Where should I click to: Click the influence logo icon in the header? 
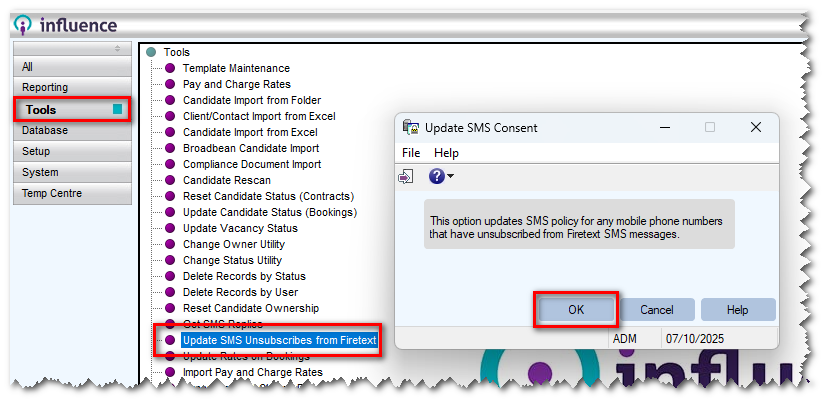[x=23, y=25]
